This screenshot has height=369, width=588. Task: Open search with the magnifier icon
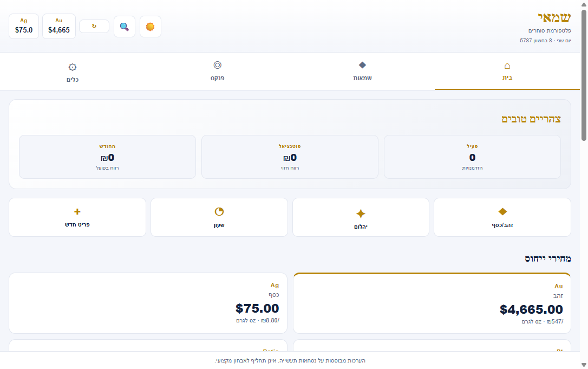[125, 27]
